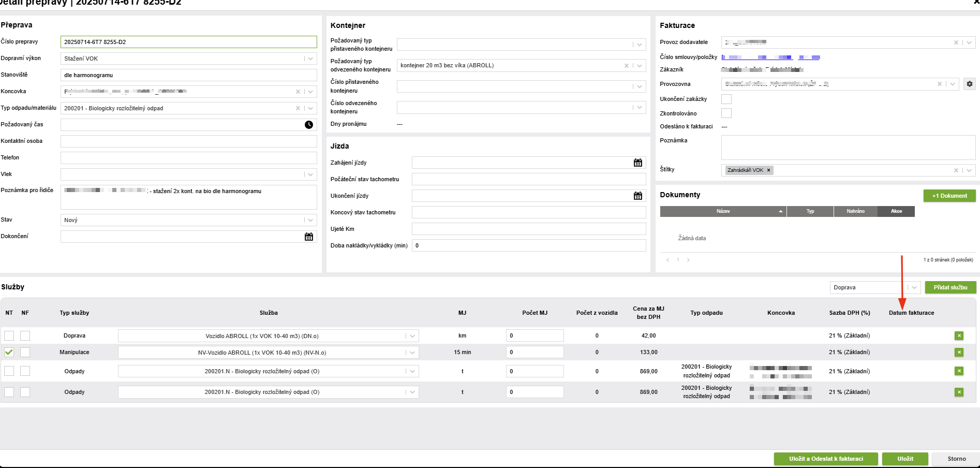Image resolution: width=980 pixels, height=468 pixels.
Task: Click the Doba nakládky/vykládky input field
Action: 529,245
